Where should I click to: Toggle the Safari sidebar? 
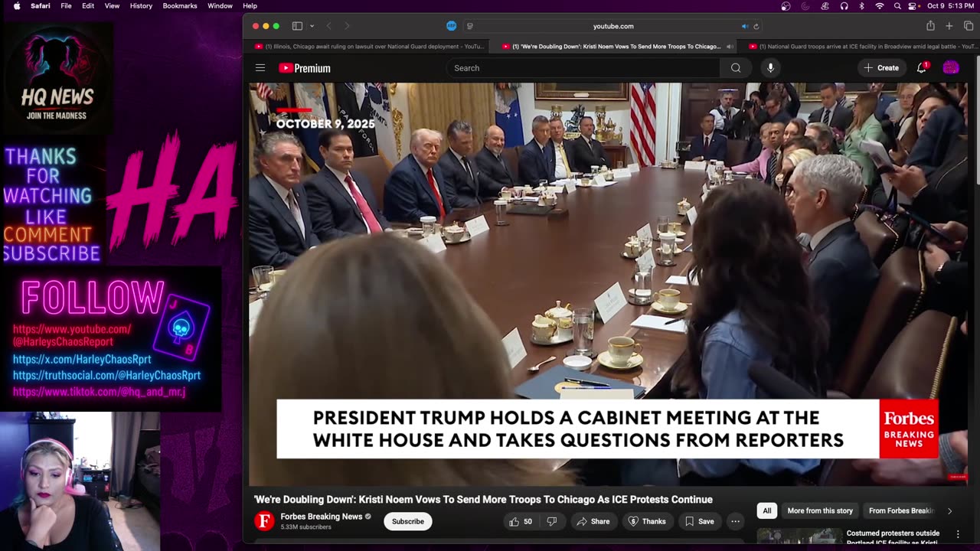(x=297, y=26)
